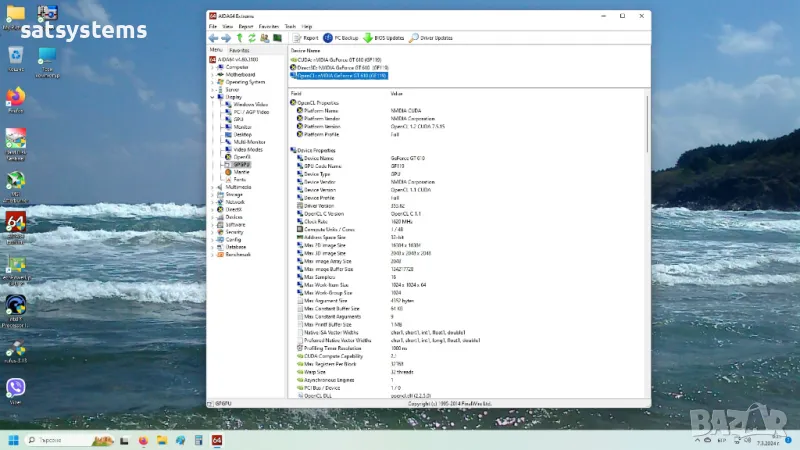Expand the Storage tree node
This screenshot has height=450, width=800.
[x=212, y=194]
